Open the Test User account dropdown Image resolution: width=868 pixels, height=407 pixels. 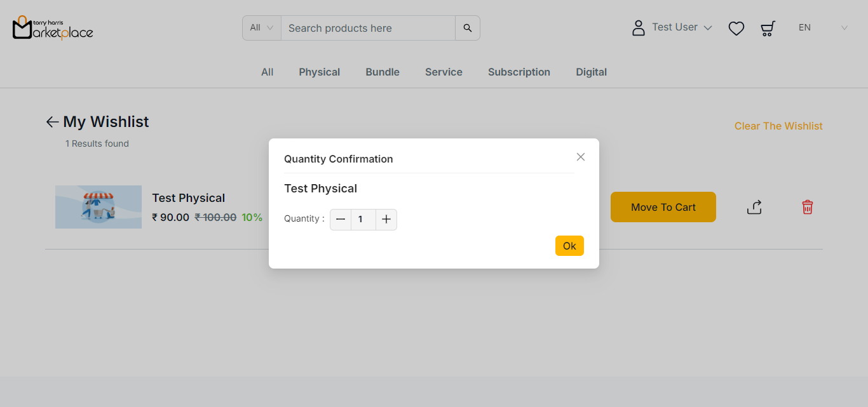pyautogui.click(x=672, y=28)
